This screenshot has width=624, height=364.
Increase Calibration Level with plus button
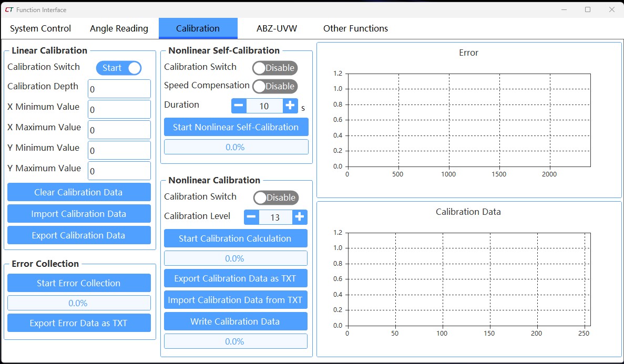pyautogui.click(x=300, y=217)
